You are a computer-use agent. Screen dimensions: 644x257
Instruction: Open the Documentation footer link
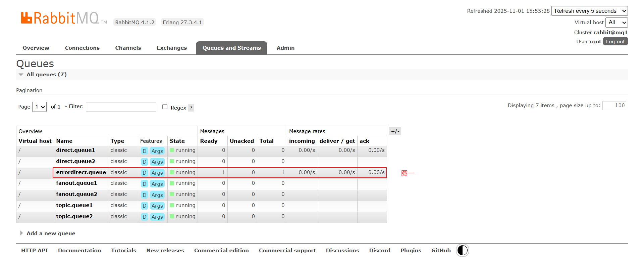(x=79, y=250)
